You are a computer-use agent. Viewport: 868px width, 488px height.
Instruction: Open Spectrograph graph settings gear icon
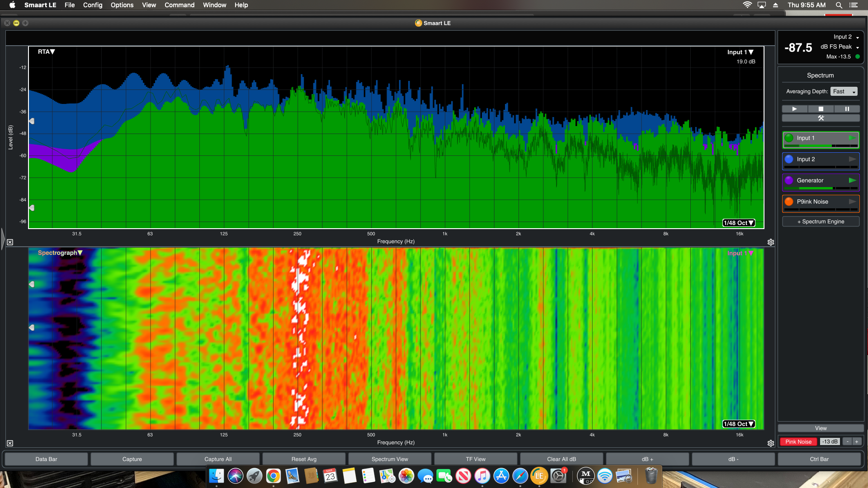(x=771, y=443)
